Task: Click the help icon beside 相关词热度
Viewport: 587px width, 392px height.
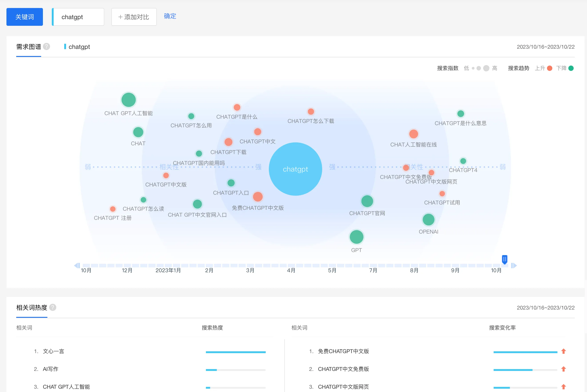Action: [x=52, y=307]
